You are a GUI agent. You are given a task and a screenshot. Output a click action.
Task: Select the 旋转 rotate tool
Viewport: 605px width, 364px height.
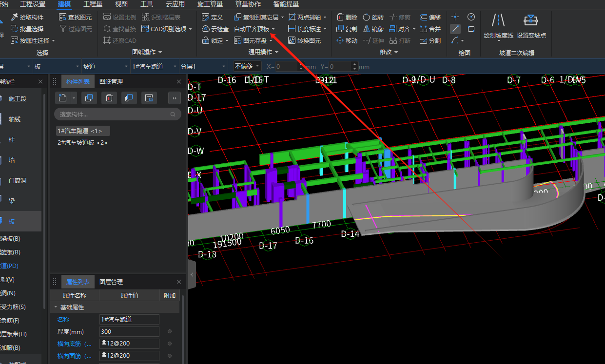pyautogui.click(x=373, y=17)
